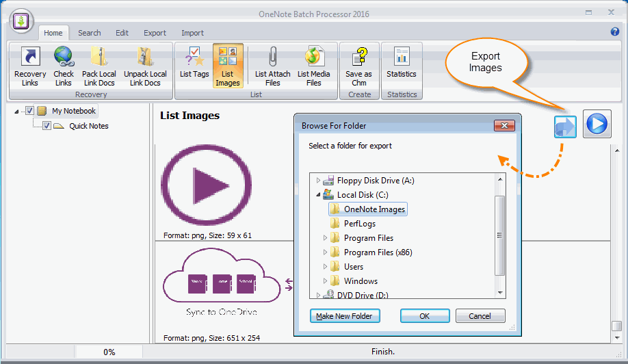Click 'Format: png, Size: 59 x 61' text
This screenshot has width=628, height=364.
click(x=207, y=235)
